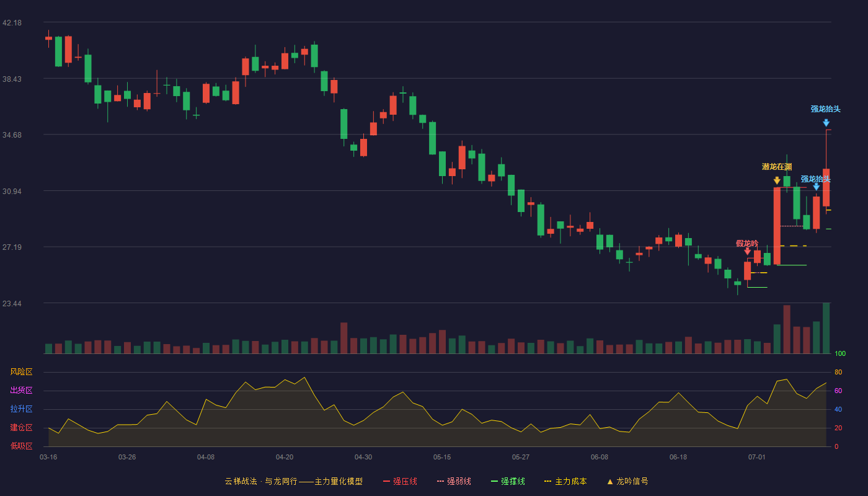This screenshot has height=496, width=868.
Task: Click the green 100 indicator axis value
Action: coord(840,354)
